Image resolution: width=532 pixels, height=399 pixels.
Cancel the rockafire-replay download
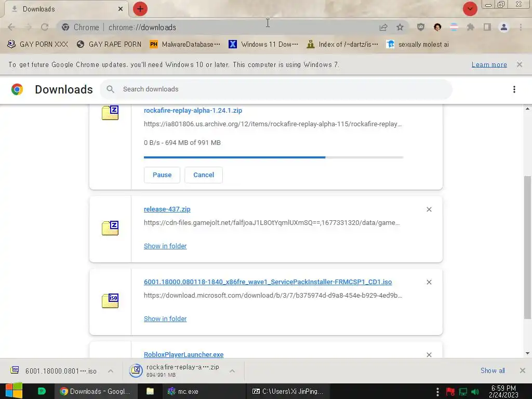pyautogui.click(x=204, y=175)
